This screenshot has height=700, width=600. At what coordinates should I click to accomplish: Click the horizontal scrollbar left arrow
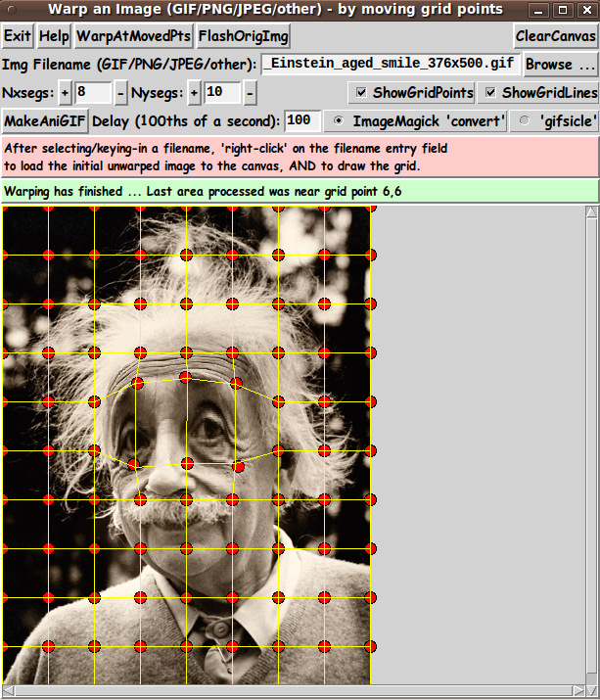(9, 690)
